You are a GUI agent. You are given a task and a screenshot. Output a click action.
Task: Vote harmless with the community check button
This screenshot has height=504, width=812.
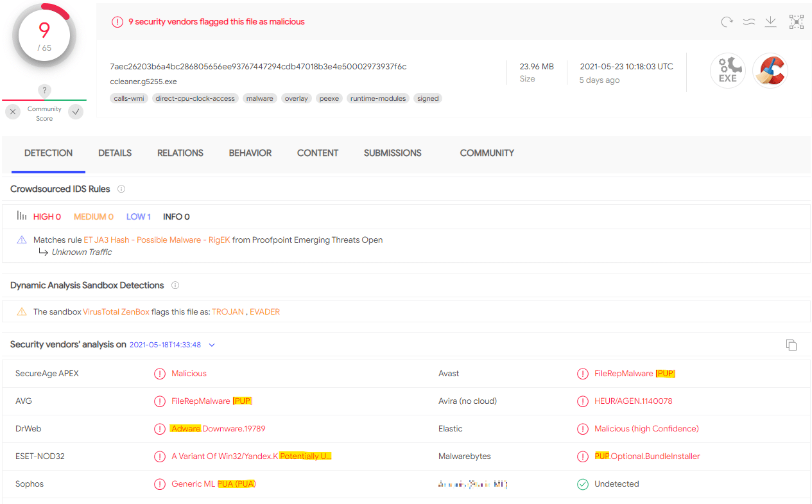(x=76, y=112)
